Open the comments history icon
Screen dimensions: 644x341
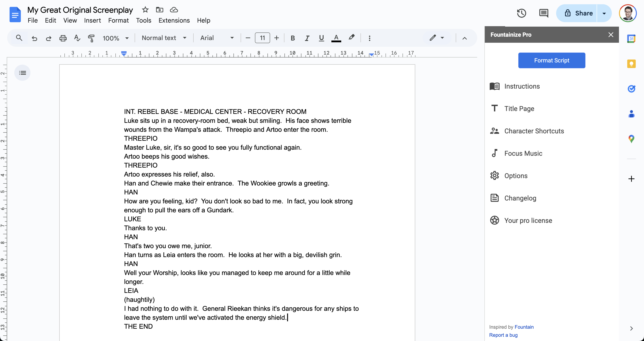pos(544,13)
